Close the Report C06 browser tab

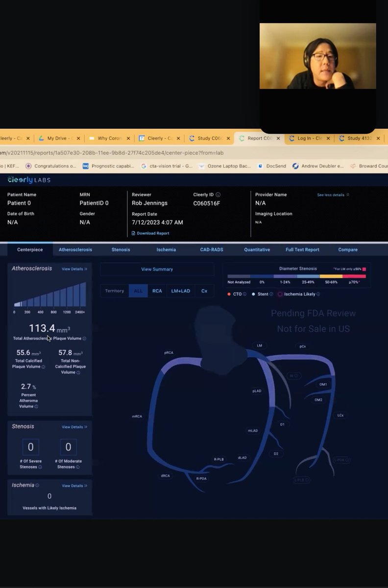click(278, 139)
